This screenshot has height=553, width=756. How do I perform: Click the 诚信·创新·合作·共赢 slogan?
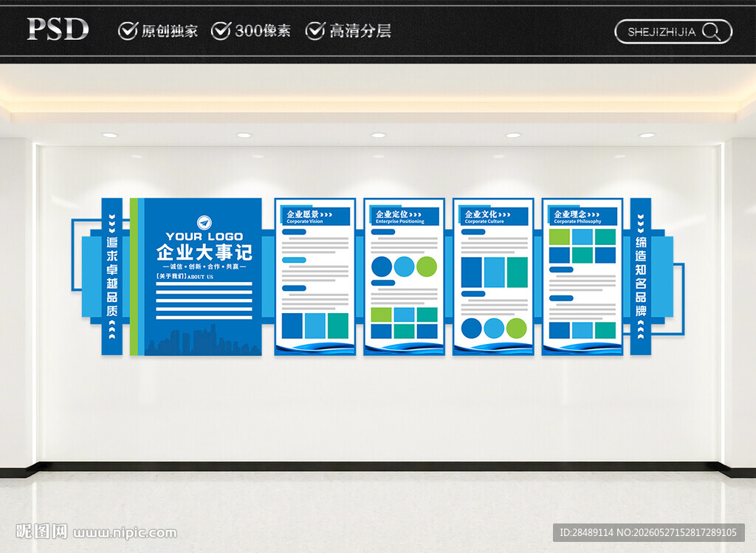(x=205, y=267)
